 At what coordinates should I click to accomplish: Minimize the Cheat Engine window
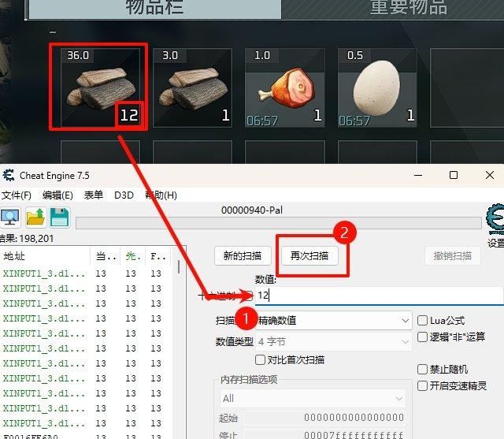[418, 175]
